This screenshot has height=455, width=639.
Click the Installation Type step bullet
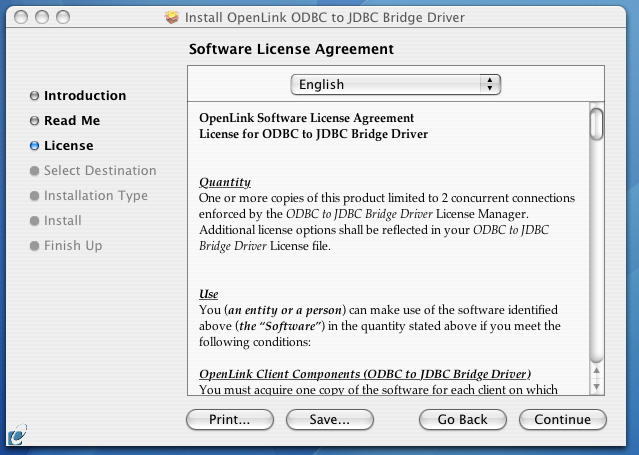pos(35,196)
